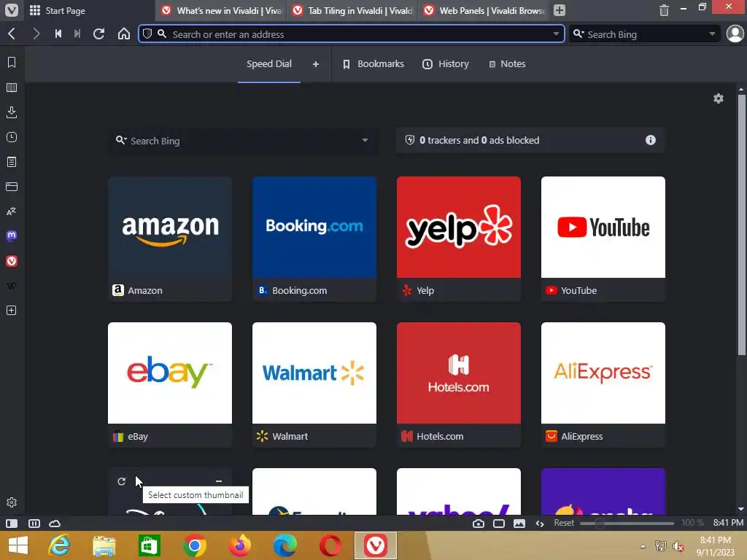Go forward with the Forward arrow
Viewport: 747px width, 560px height.
point(36,34)
